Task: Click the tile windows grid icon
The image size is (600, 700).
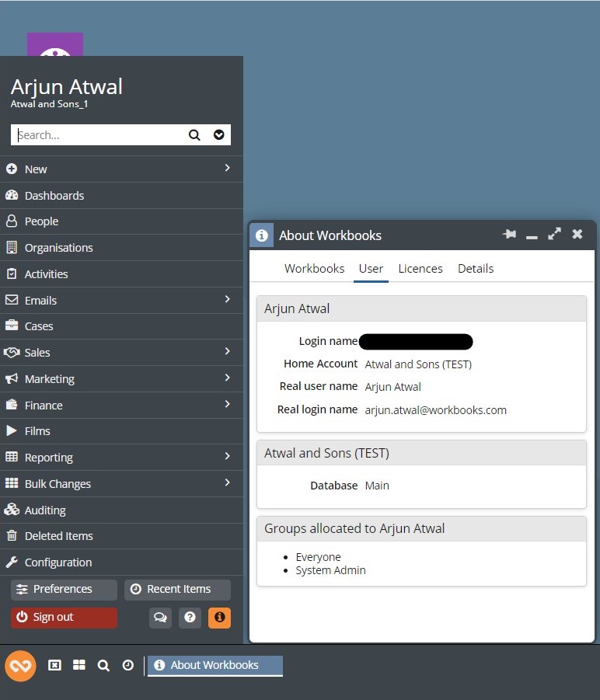Action: (78, 666)
